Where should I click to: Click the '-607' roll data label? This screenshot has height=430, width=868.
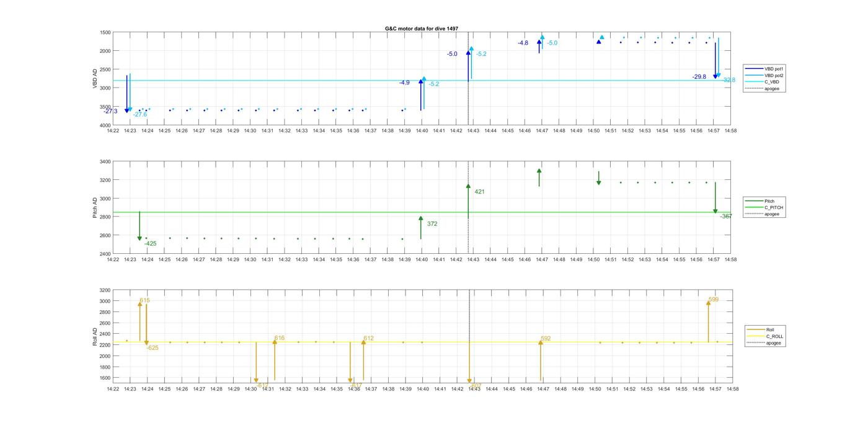pyautogui.click(x=476, y=385)
